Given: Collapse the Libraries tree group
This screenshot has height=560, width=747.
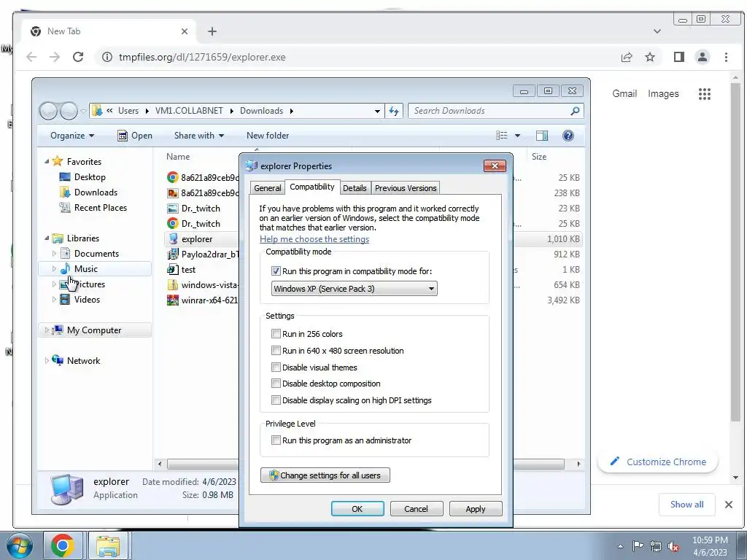Looking at the screenshot, I should point(47,238).
